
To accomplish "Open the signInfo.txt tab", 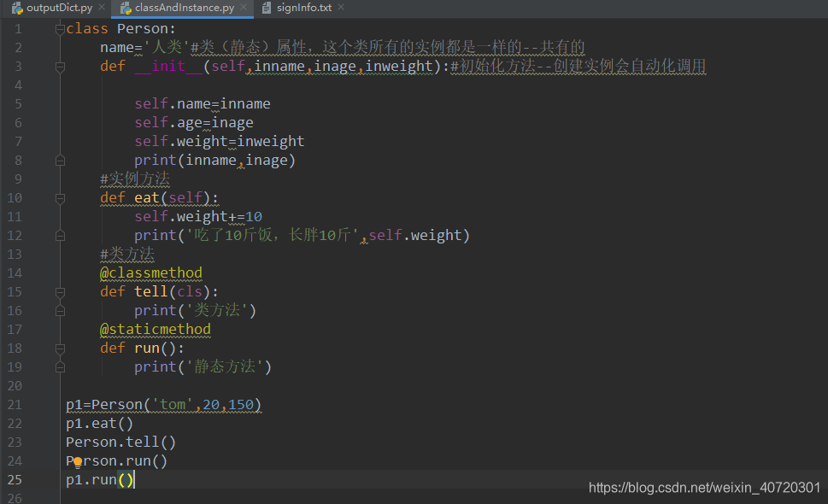I will pyautogui.click(x=304, y=8).
